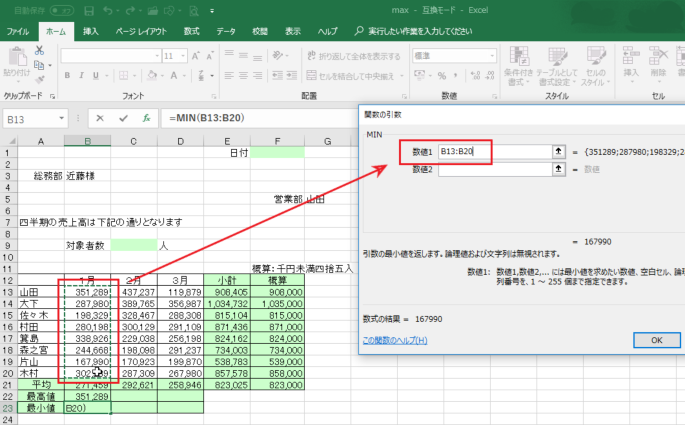Click the increase decimal icon

tap(475, 76)
